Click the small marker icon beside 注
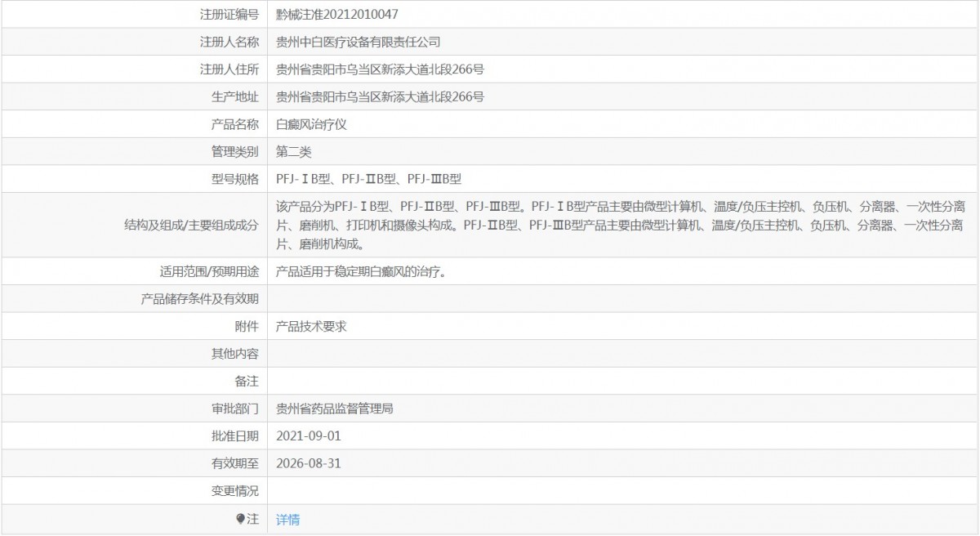980x536 pixels. point(241,519)
